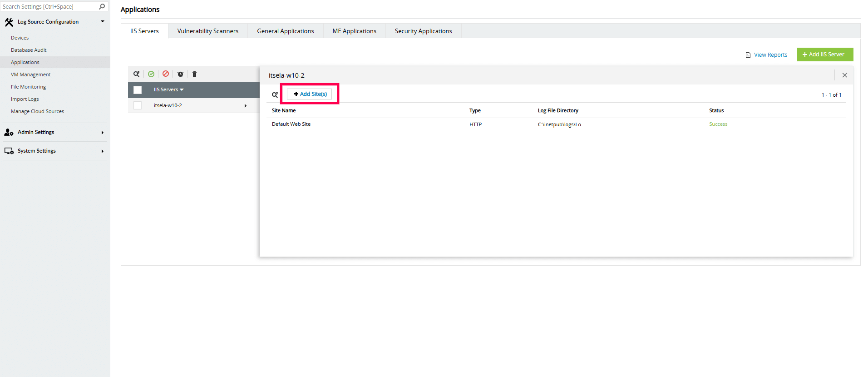Viewport: 868px width, 377px height.
Task: Open search filter in IIS servers toolbar
Action: [x=136, y=74]
